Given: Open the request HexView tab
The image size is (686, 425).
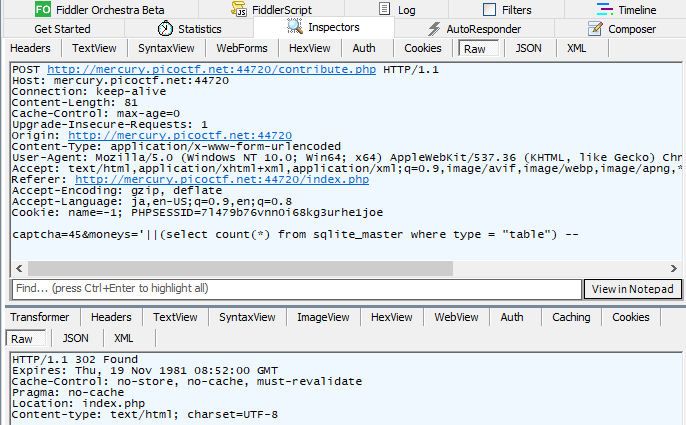Looking at the screenshot, I should (309, 48).
